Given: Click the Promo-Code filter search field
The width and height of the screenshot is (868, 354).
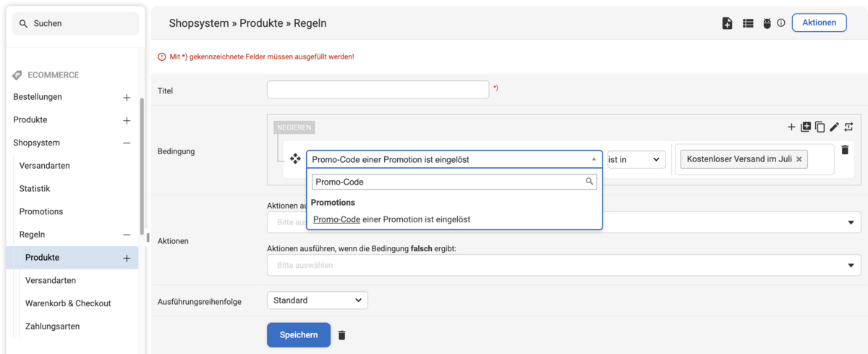Looking at the screenshot, I should point(454,182).
